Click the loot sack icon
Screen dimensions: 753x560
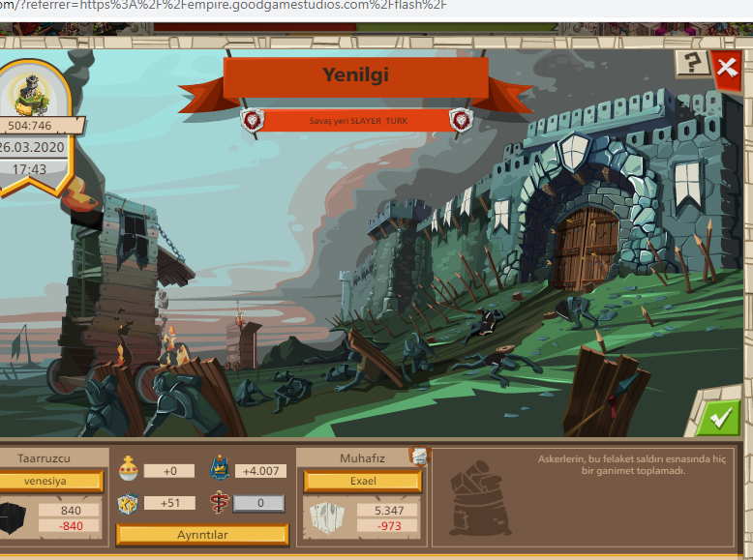tap(481, 498)
